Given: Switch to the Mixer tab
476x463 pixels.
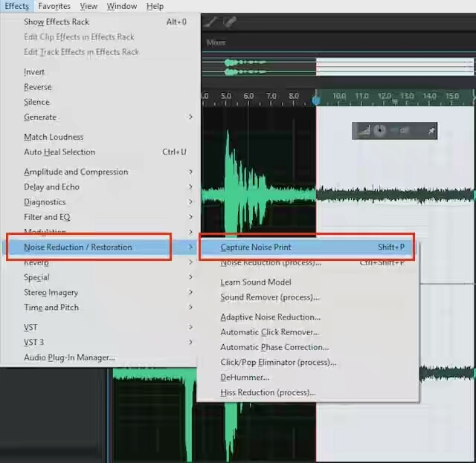Looking at the screenshot, I should coord(216,43).
